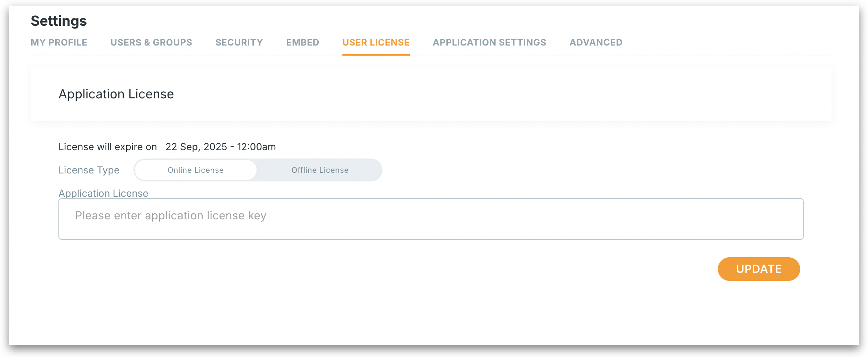Switch to the Users & Groups tab
The width and height of the screenshot is (868, 357).
click(x=151, y=42)
